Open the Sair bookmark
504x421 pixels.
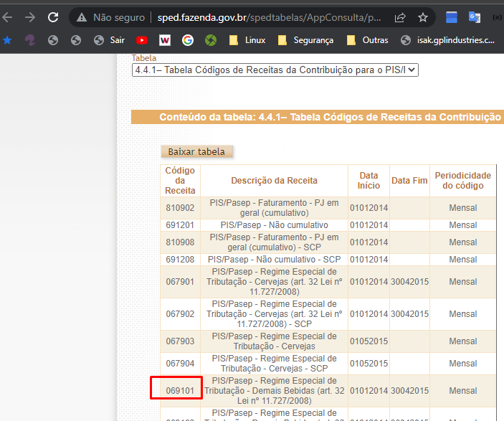pyautogui.click(x=109, y=40)
